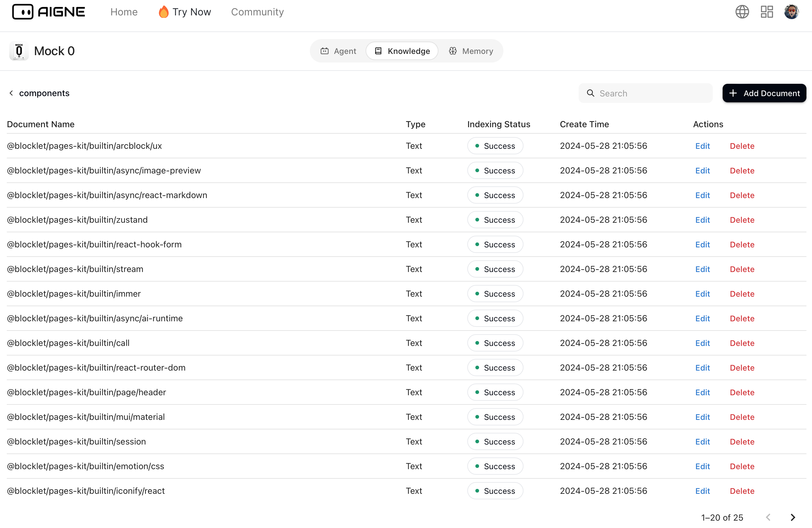This screenshot has height=528, width=812.
Task: Open the user avatar menu
Action: [x=791, y=12]
